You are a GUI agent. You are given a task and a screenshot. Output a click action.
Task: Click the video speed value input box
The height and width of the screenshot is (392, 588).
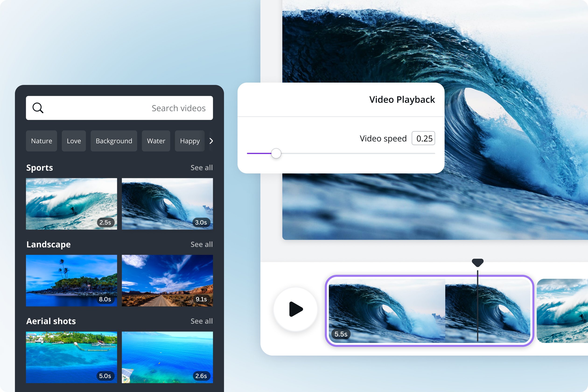424,138
